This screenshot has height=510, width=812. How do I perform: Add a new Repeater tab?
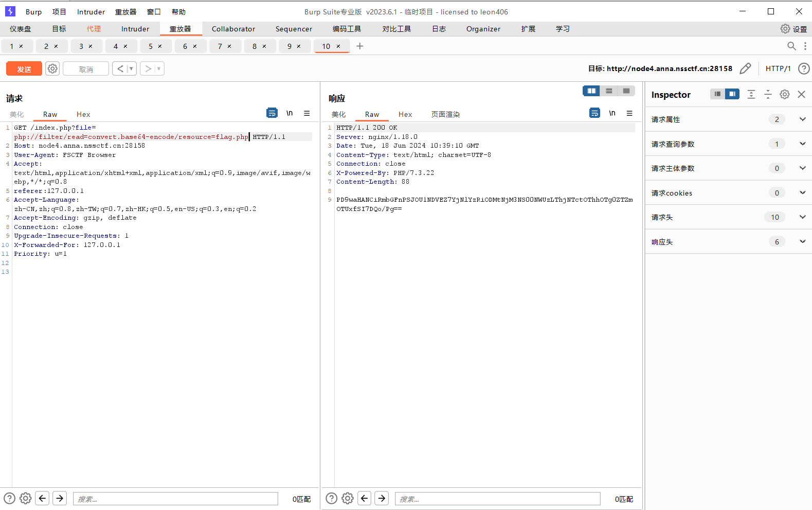(x=360, y=46)
